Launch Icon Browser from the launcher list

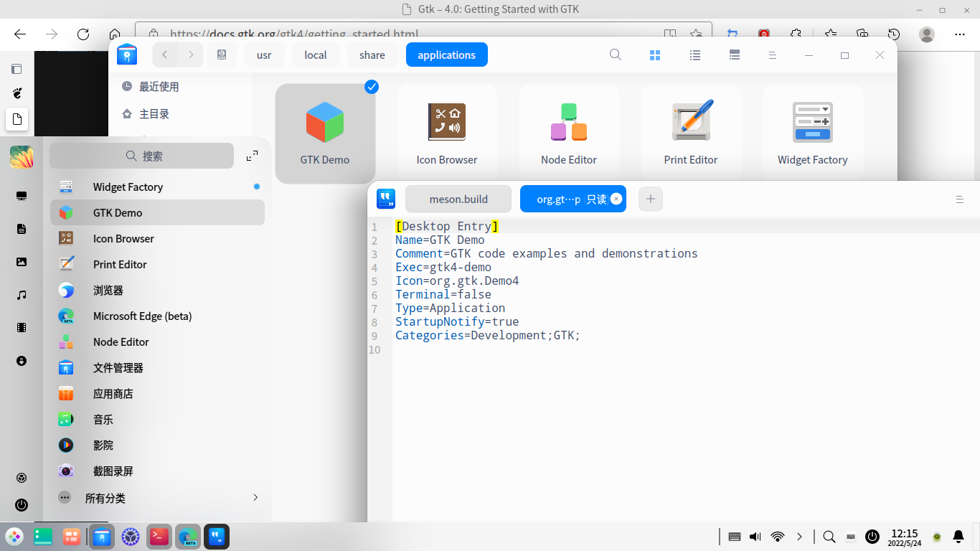click(x=157, y=238)
